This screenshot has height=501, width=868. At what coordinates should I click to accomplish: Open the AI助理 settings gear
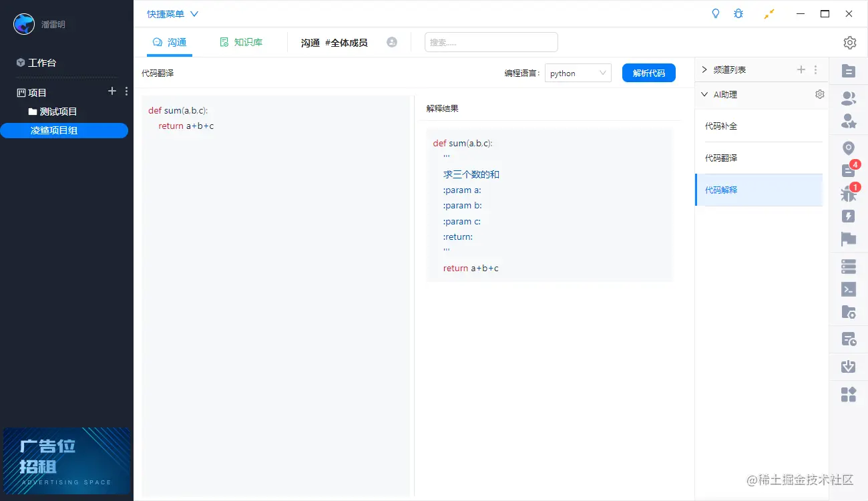820,94
